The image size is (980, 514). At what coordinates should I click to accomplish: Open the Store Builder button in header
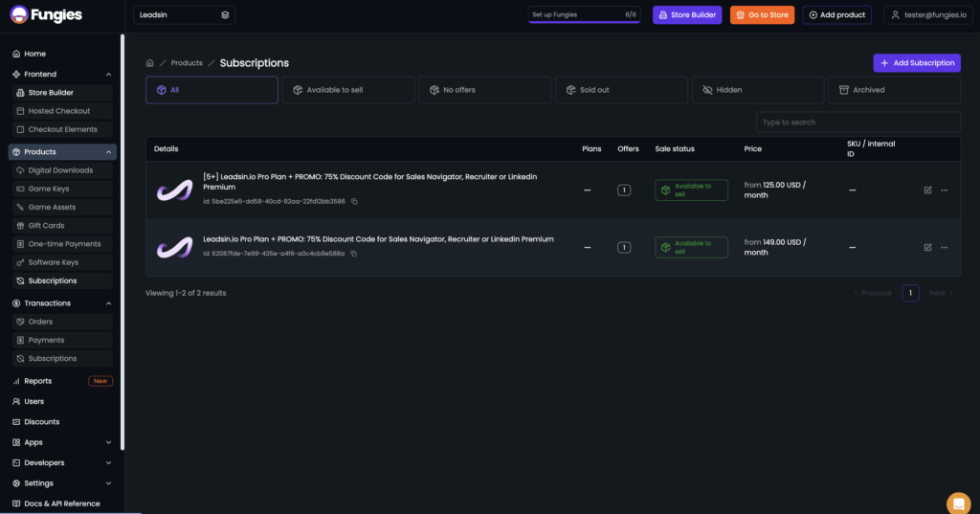(x=687, y=15)
